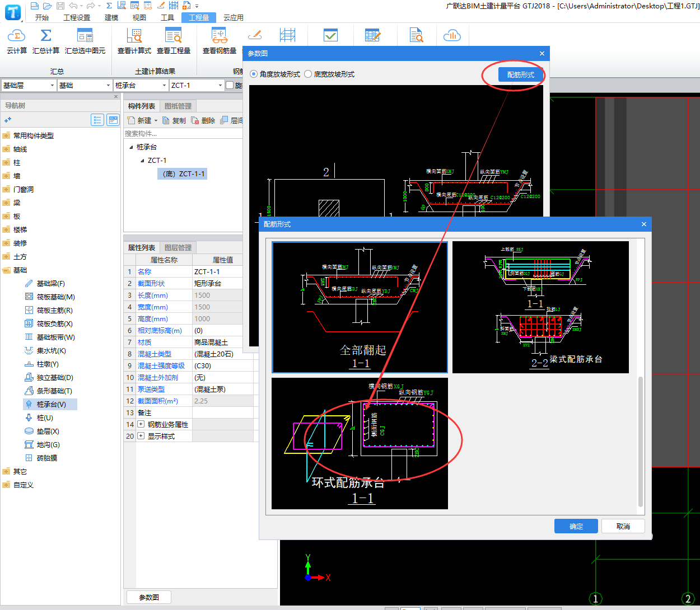Click the scaffold grid ribbon icon

pyautogui.click(x=287, y=35)
